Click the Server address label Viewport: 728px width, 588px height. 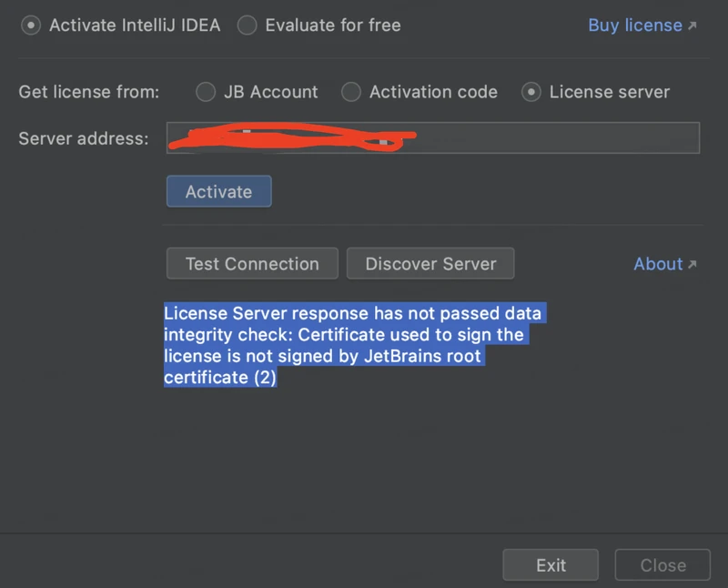coord(84,139)
